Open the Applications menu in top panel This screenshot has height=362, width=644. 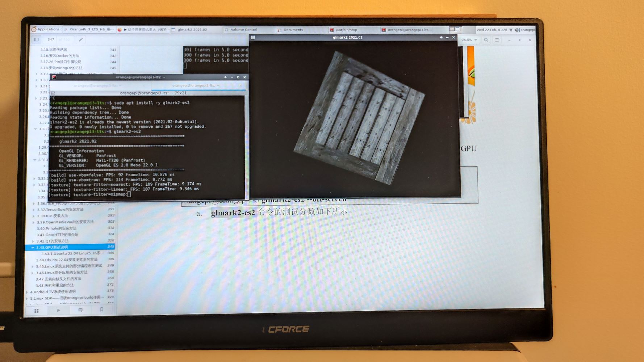(45, 29)
